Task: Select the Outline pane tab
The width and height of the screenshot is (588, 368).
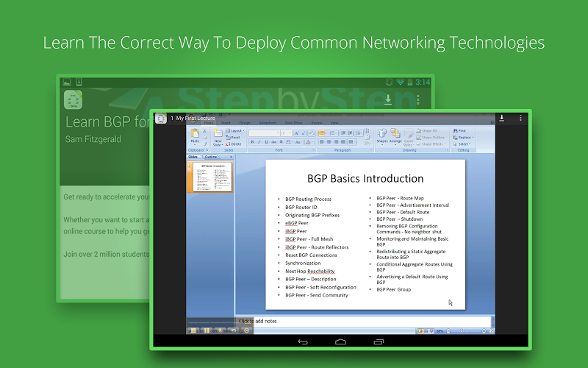Action: [211, 157]
